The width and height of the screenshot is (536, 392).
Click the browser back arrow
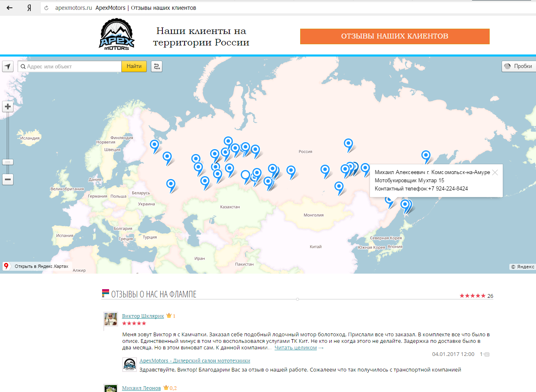point(9,8)
